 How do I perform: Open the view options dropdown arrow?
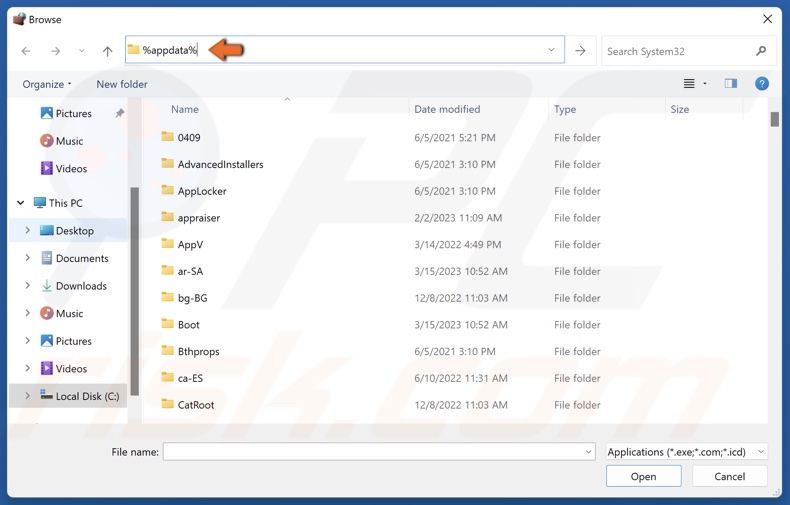coord(704,84)
